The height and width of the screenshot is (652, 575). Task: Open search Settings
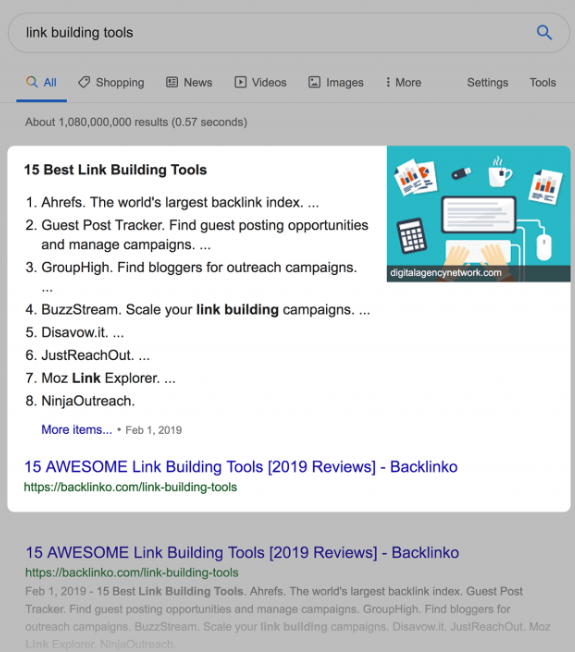coord(487,82)
